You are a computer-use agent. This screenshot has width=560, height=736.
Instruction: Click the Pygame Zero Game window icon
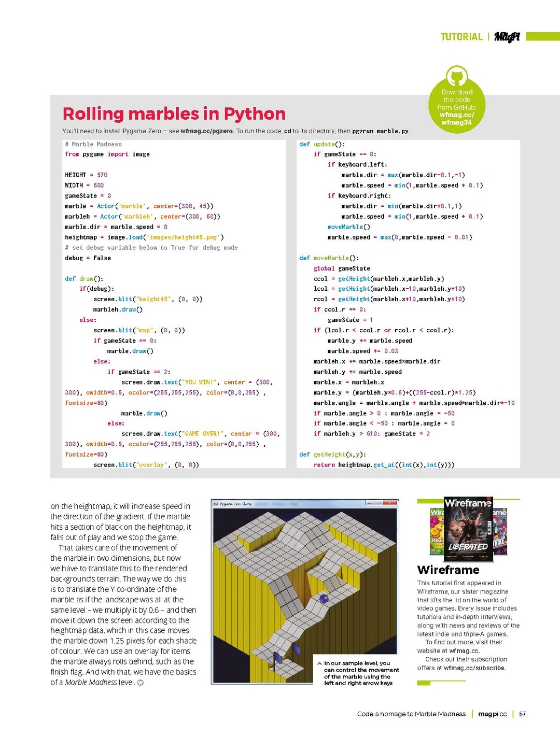(216, 503)
